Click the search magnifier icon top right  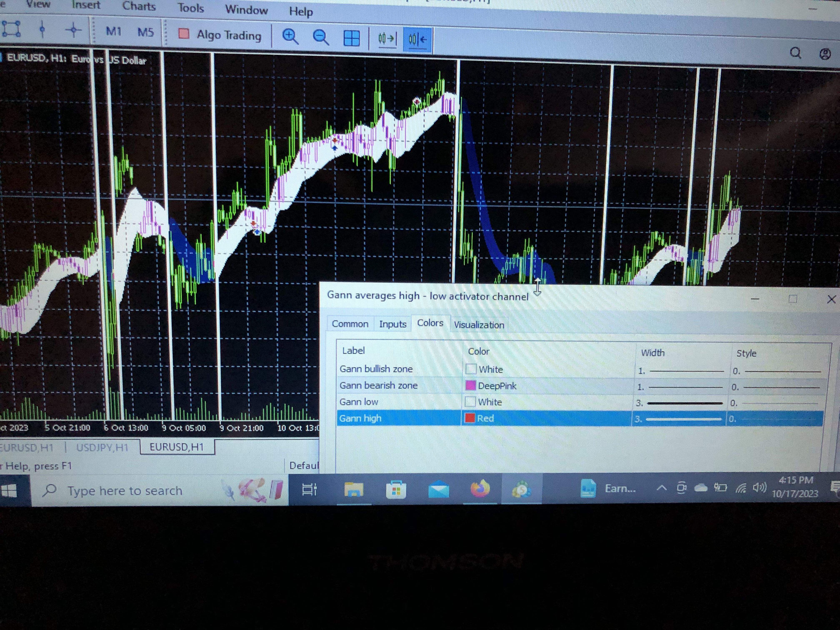point(795,53)
